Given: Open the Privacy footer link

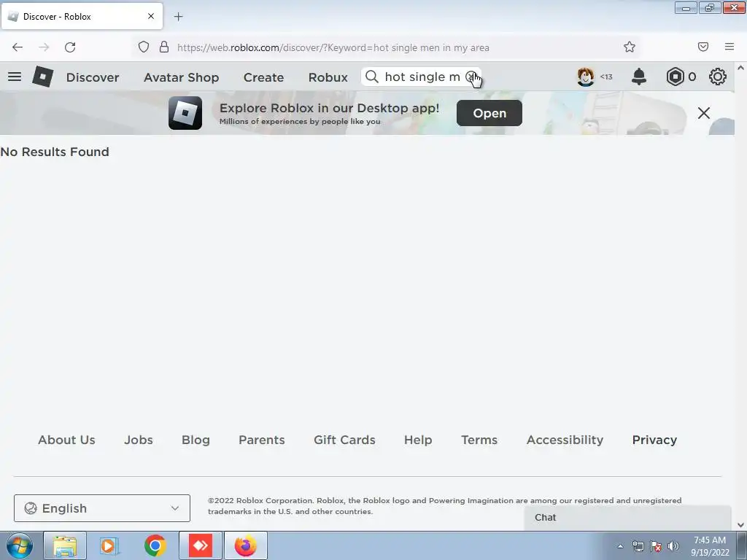Looking at the screenshot, I should [x=654, y=440].
